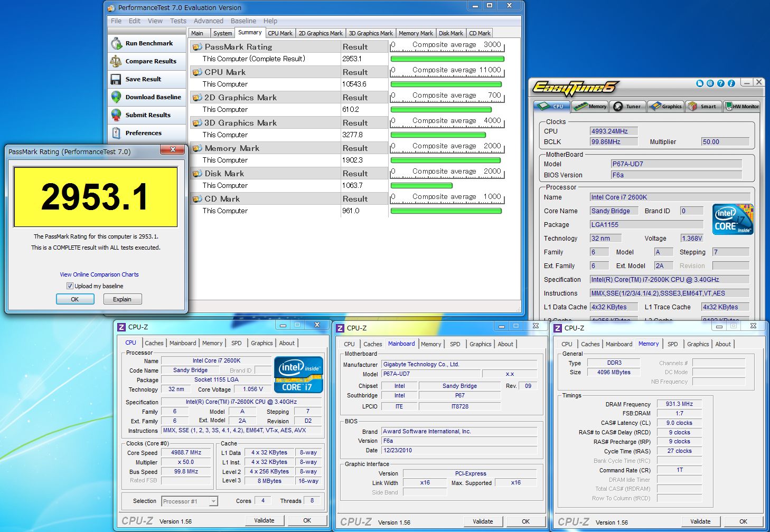Open Graphics tab in Memory CPU-Z window
770x532 pixels.
pos(698,344)
